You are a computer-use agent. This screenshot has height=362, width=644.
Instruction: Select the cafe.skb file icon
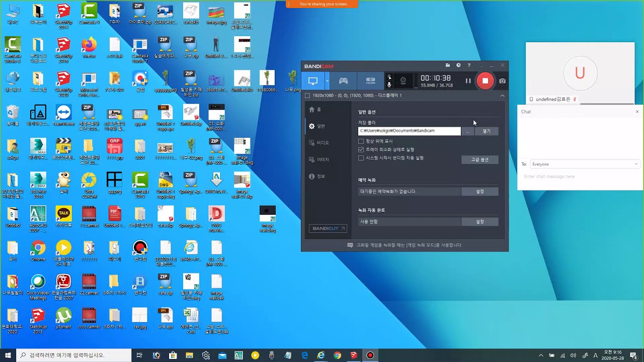(191, 14)
